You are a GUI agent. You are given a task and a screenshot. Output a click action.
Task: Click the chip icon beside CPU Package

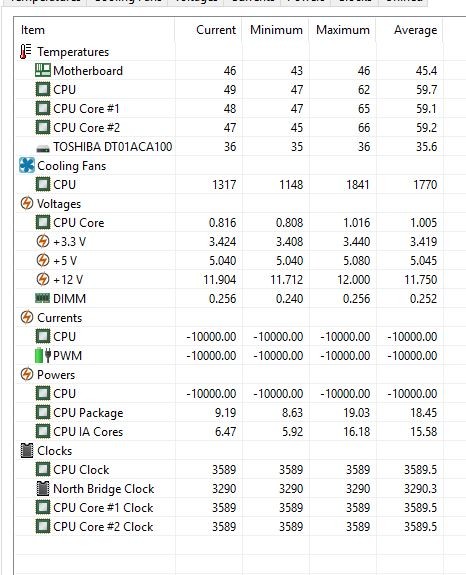click(x=43, y=413)
